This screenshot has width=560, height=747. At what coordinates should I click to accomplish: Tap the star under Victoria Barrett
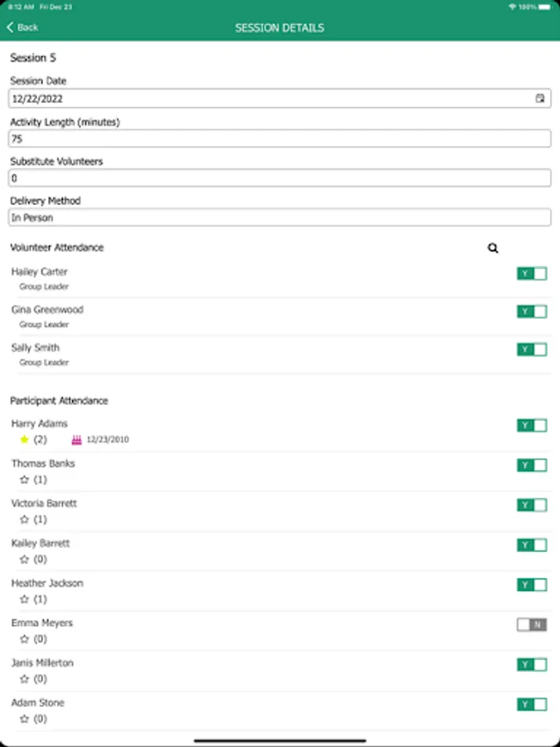point(24,520)
